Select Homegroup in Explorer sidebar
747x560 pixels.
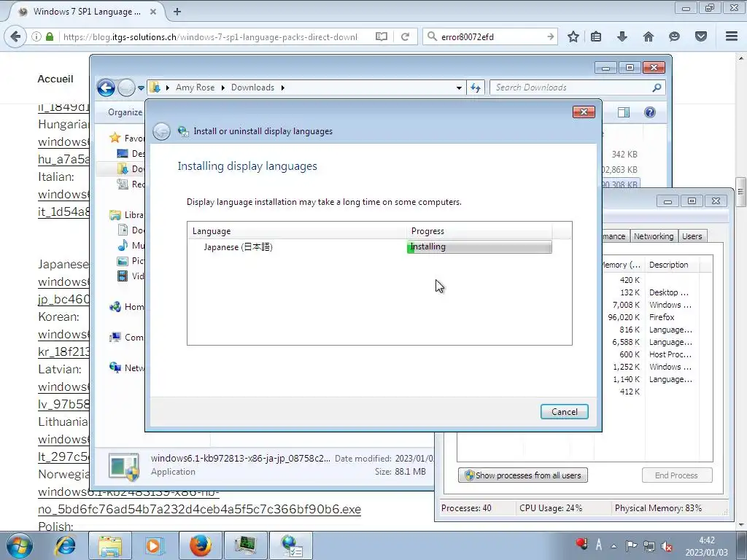[x=126, y=307]
